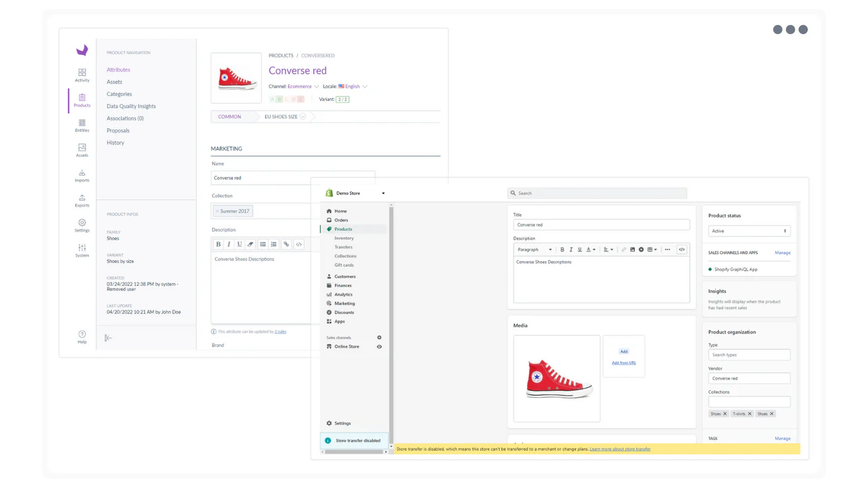Click the red Converse media thumbnail in Shopify
Image resolution: width=868 pixels, height=488 pixels.
[557, 378]
